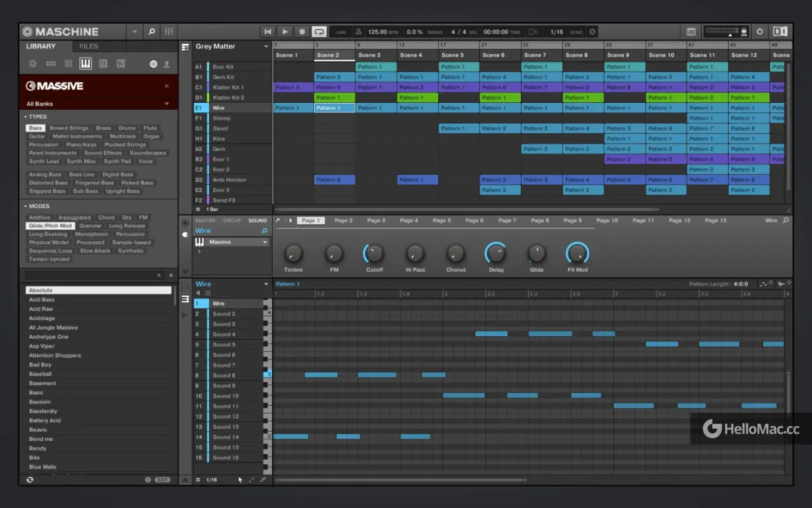Toggle the audio engine power button
812x508 pixels.
(x=760, y=32)
